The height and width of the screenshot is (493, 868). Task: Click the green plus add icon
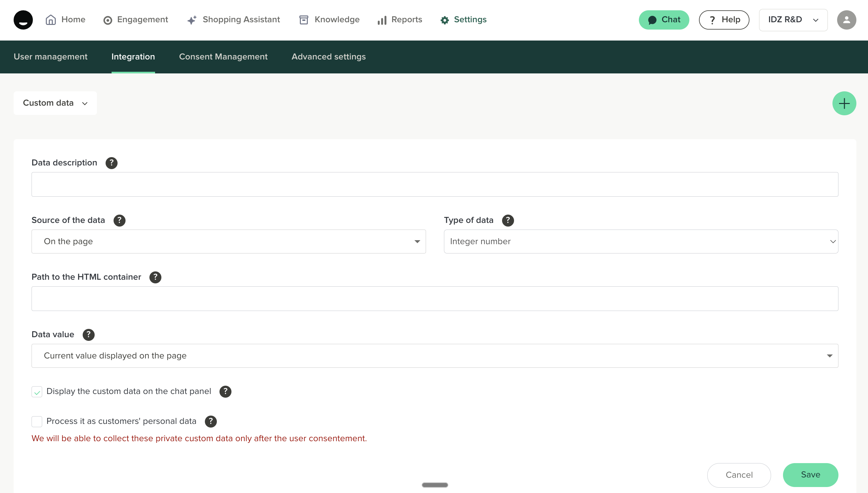844,103
